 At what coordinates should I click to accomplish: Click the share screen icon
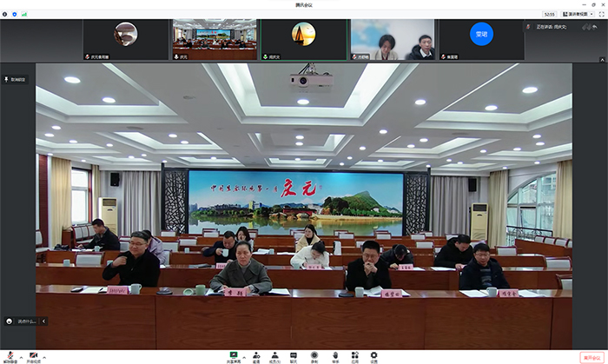pos(233,354)
